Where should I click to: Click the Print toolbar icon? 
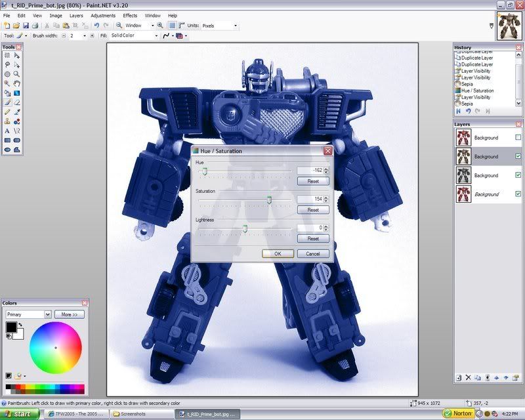[x=35, y=26]
